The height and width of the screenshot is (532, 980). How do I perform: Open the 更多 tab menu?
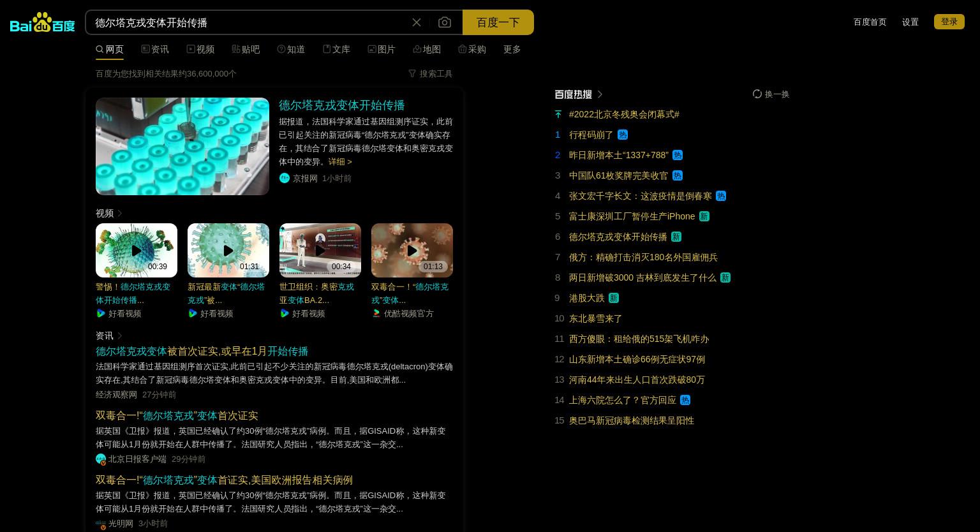(512, 49)
